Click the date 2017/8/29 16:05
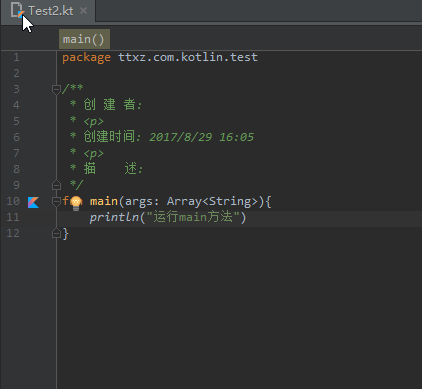 [201, 137]
